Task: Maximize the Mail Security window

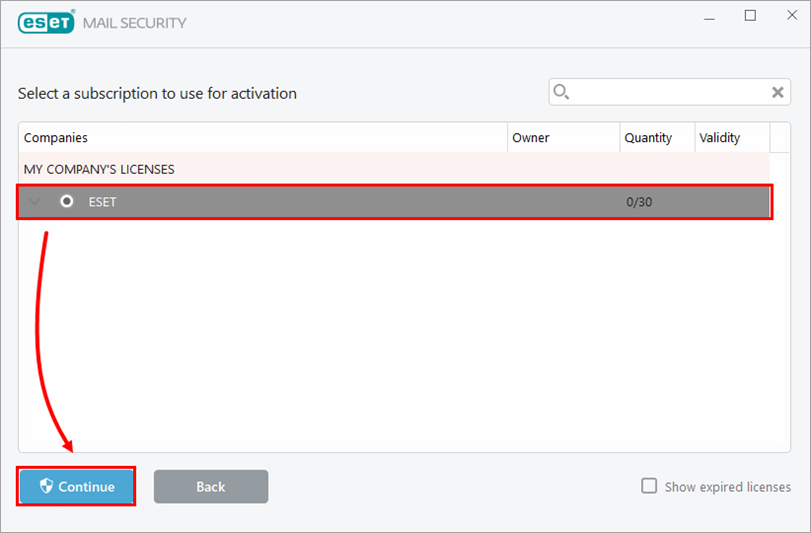Action: coord(750,16)
